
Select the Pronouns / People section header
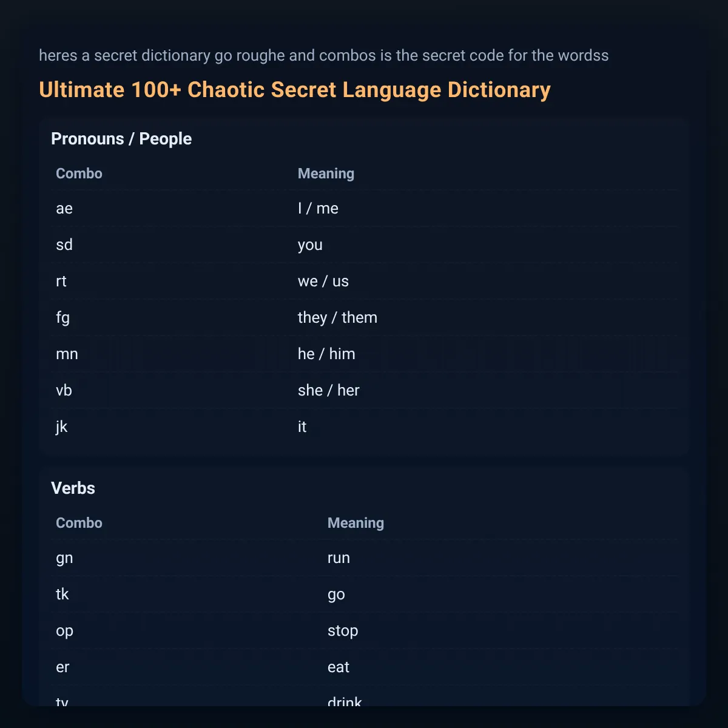click(121, 139)
